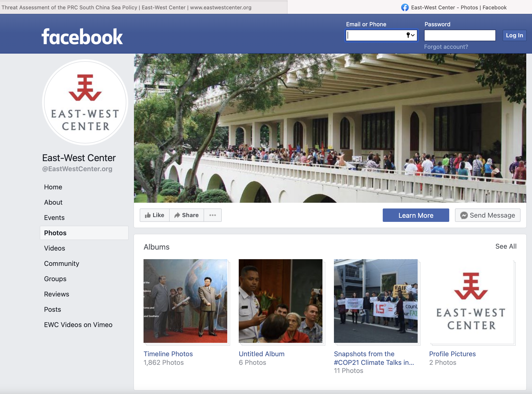This screenshot has width=532, height=394.
Task: Open the About section
Action: click(x=53, y=202)
